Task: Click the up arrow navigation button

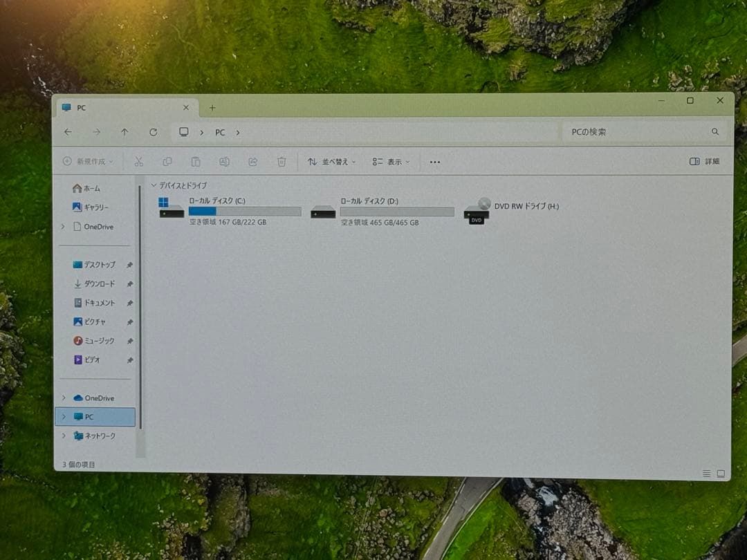Action: point(125,132)
